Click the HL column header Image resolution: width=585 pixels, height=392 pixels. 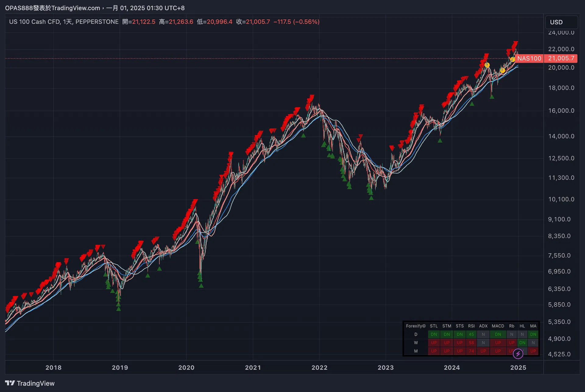pyautogui.click(x=522, y=326)
